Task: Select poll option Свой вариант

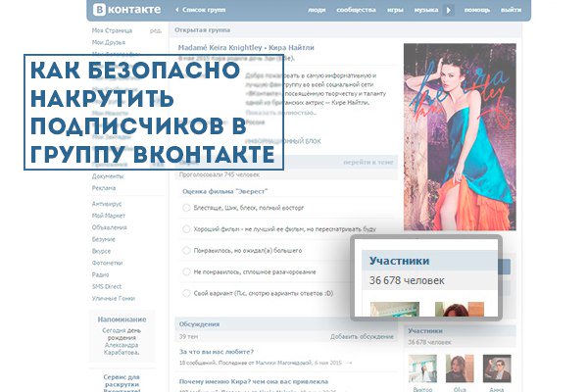Action: click(186, 293)
